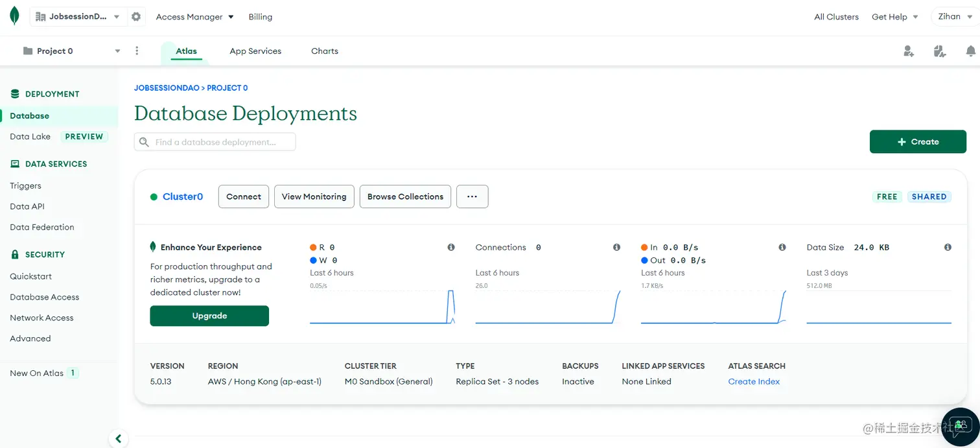980x448 pixels.
Task: Open project options three-dot menu
Action: pos(137,51)
